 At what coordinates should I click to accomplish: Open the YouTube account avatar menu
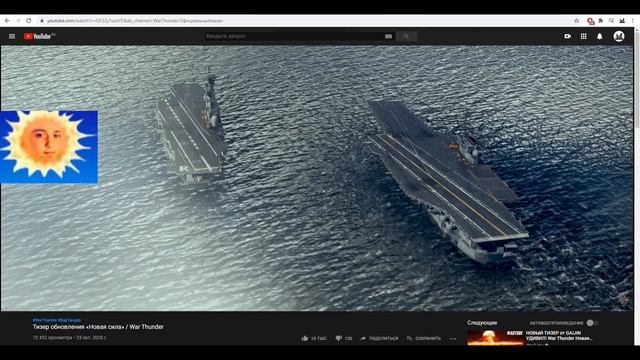click(619, 36)
